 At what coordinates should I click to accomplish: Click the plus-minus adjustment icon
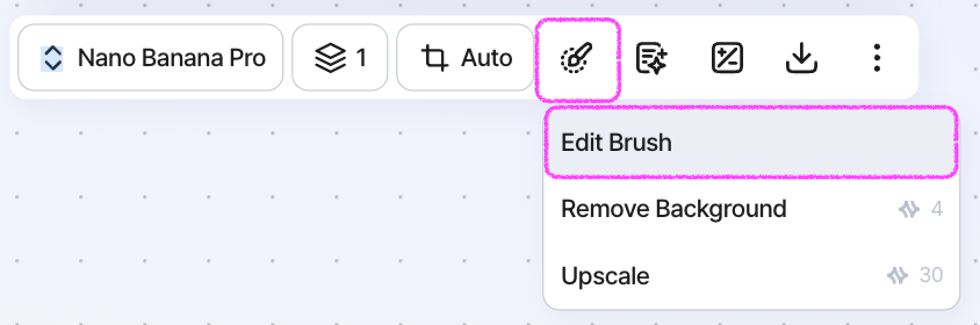click(x=727, y=58)
